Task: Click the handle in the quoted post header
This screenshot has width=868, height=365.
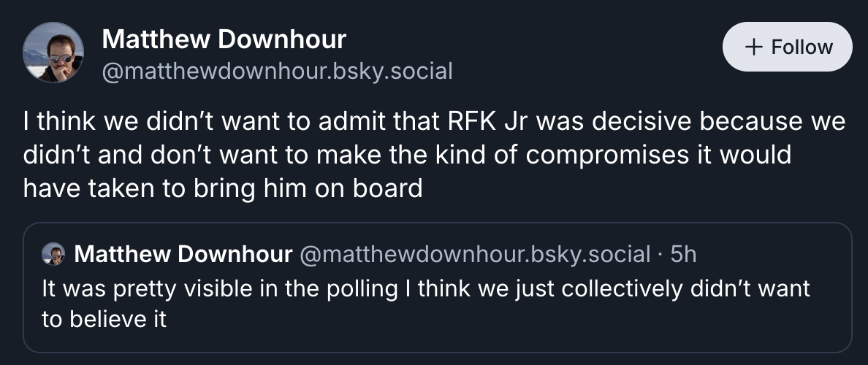Action: [x=475, y=254]
